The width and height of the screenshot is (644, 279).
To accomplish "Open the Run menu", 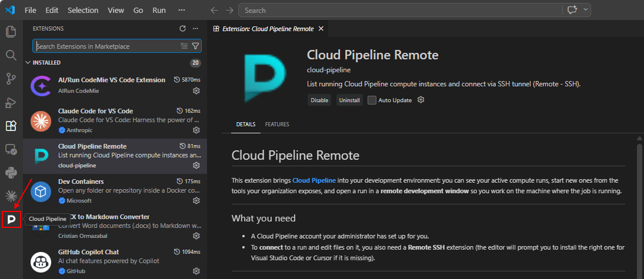I will point(159,10).
